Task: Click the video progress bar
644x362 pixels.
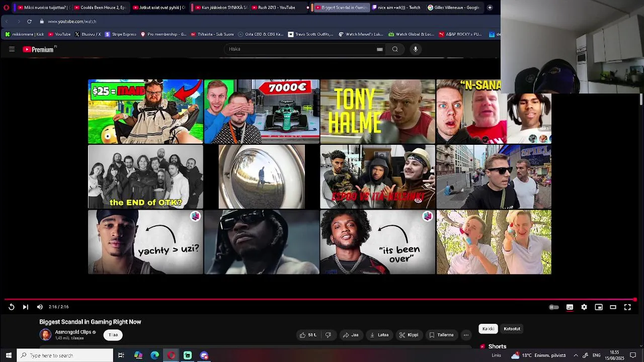Action: click(x=320, y=300)
